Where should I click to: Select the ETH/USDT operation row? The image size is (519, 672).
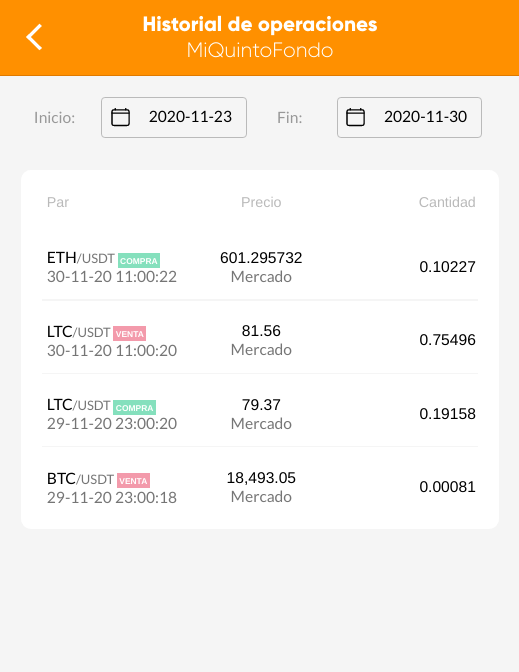(x=260, y=267)
